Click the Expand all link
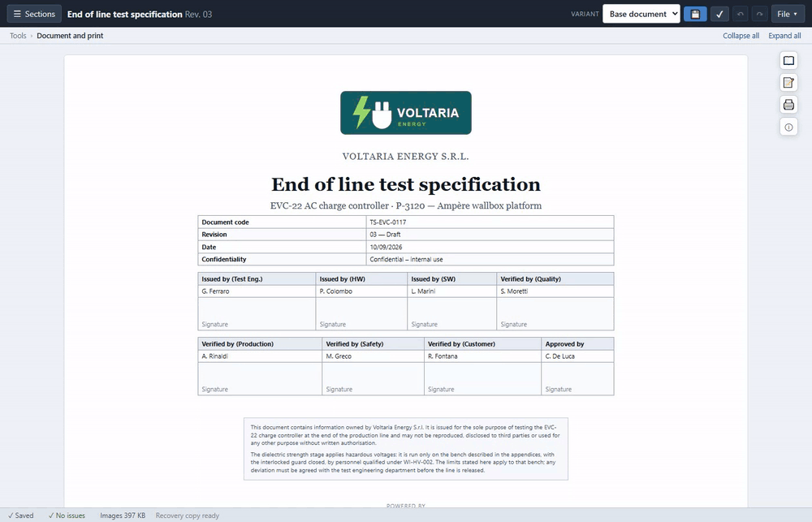This screenshot has height=522, width=812. point(784,36)
